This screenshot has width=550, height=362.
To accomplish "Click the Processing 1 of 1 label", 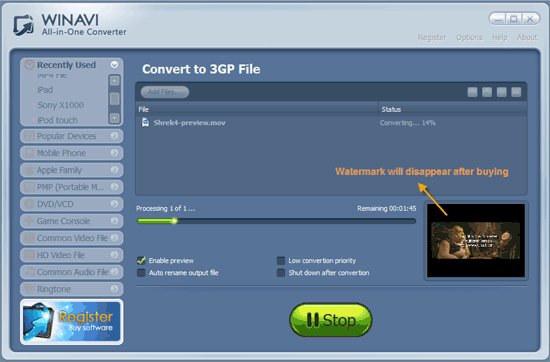I will click(166, 209).
